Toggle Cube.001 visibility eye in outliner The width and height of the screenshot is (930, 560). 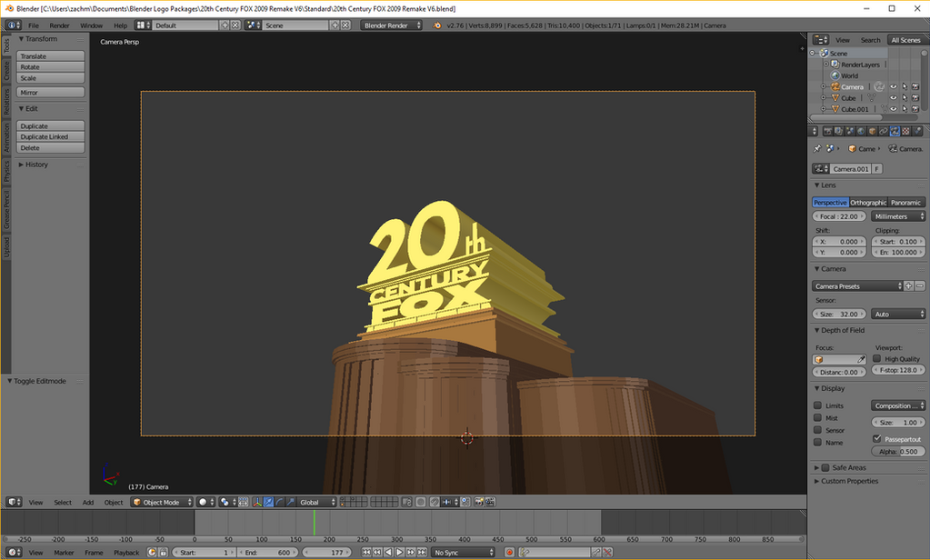click(894, 109)
